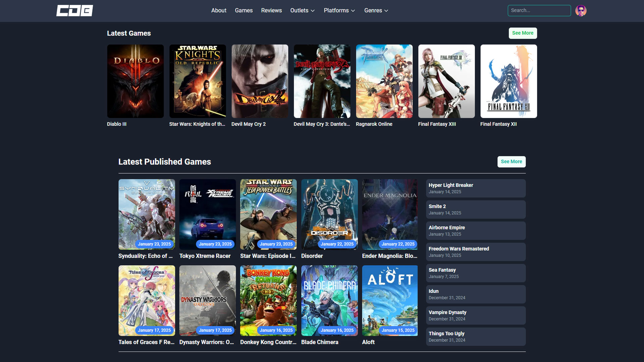Go to the Games menu item
This screenshot has height=362, width=644.
(x=244, y=10)
